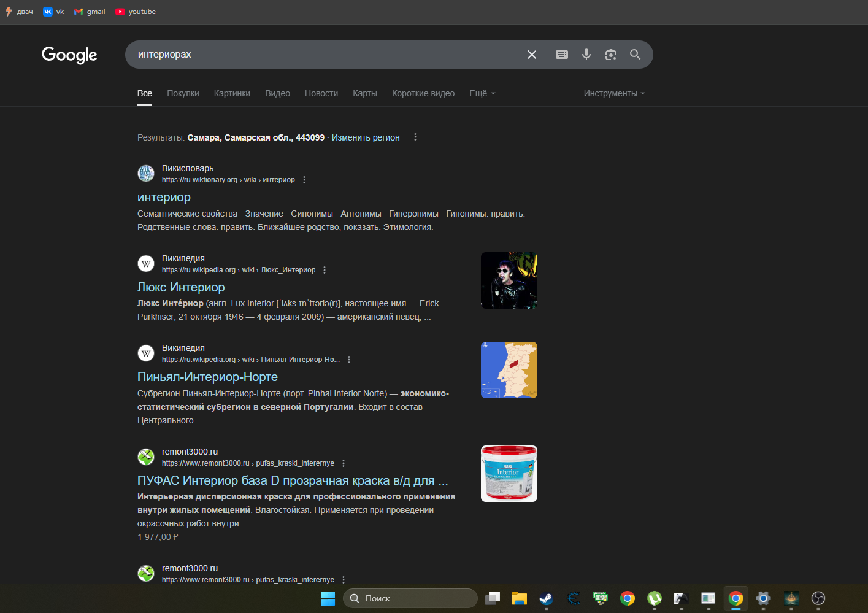
Task: Open the vk bookmark
Action: (53, 12)
